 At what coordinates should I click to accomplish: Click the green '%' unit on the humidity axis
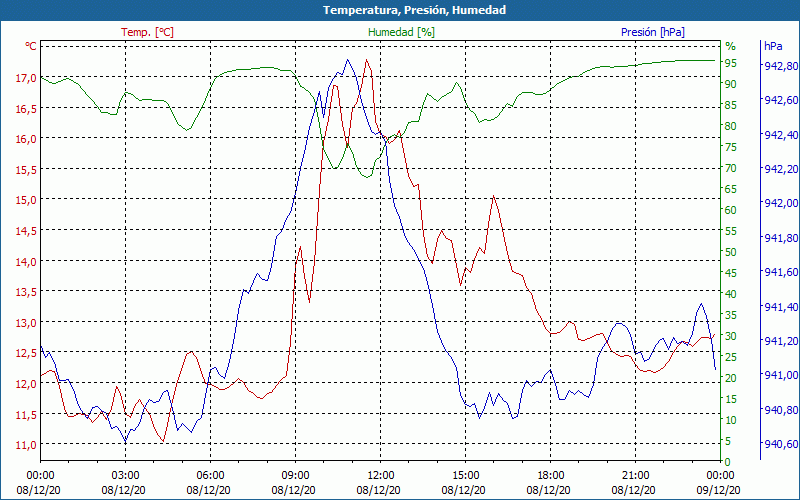coord(731,46)
